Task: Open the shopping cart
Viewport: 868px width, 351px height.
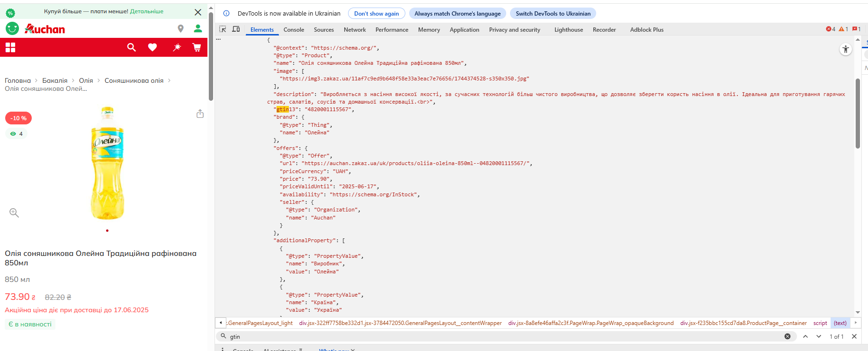Action: point(197,47)
